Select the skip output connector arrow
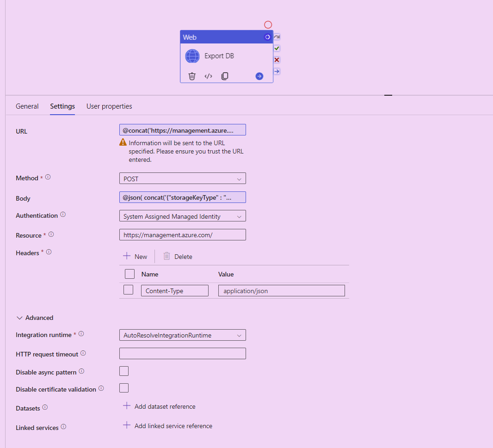Viewport: 493px width, 448px height. point(276,71)
